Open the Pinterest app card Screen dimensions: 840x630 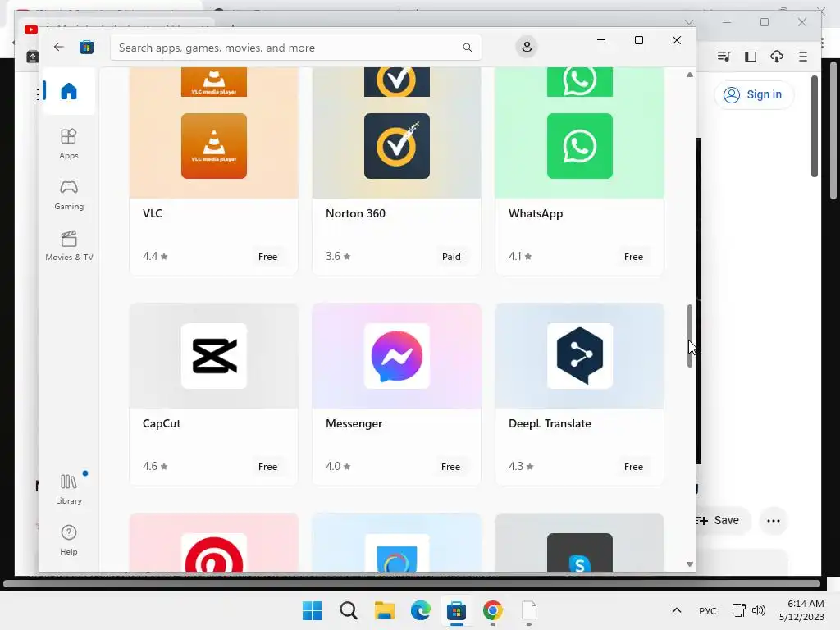214,542
